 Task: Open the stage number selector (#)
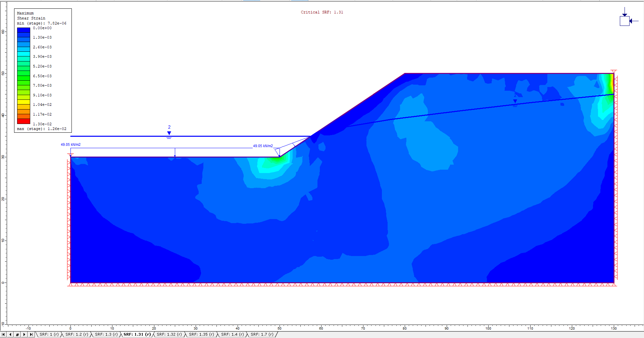[17, 334]
